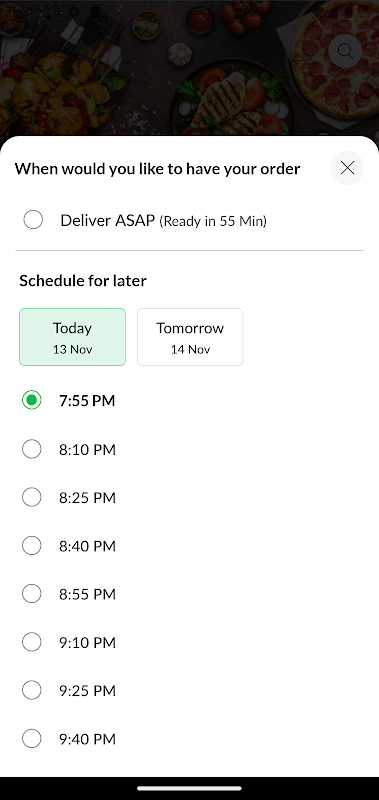Tap the home indicator bar

pos(189,788)
